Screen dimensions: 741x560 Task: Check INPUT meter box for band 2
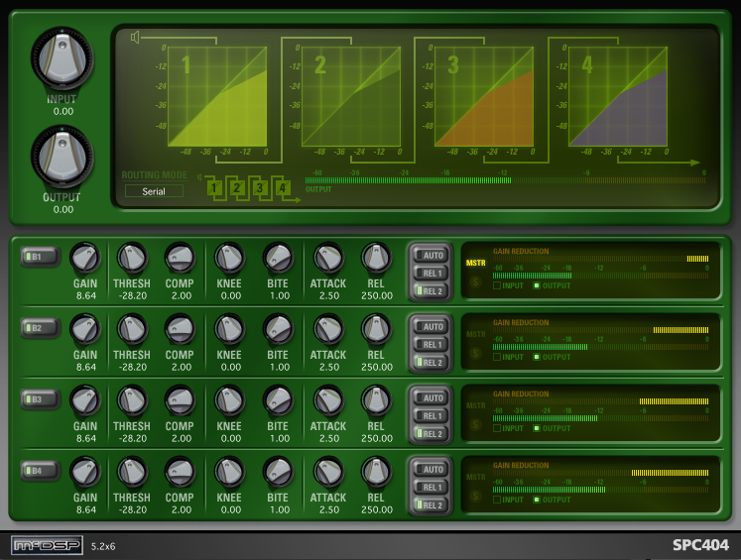[497, 357]
